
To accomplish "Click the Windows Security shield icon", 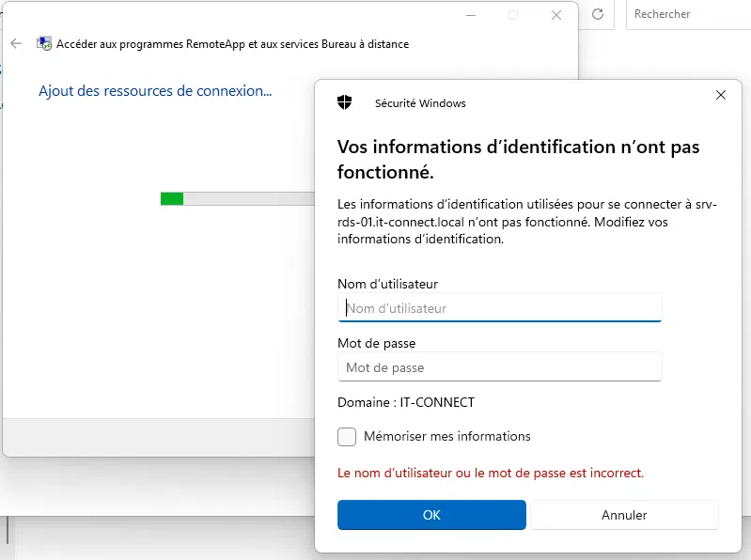I will 345,102.
